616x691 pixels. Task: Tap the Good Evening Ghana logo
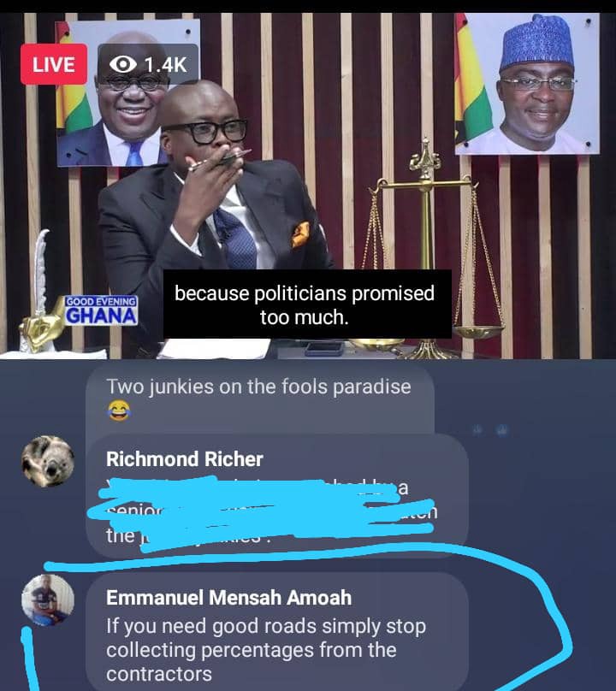(101, 310)
